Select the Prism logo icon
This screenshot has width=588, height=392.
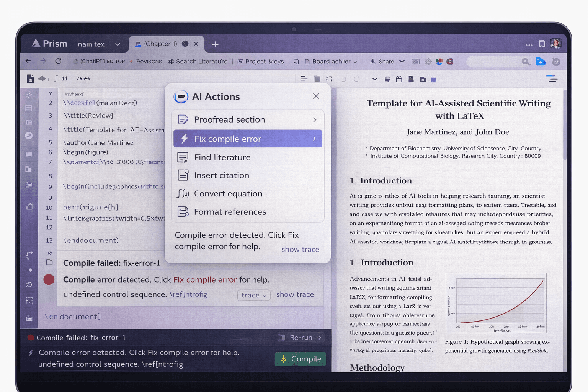pos(37,44)
